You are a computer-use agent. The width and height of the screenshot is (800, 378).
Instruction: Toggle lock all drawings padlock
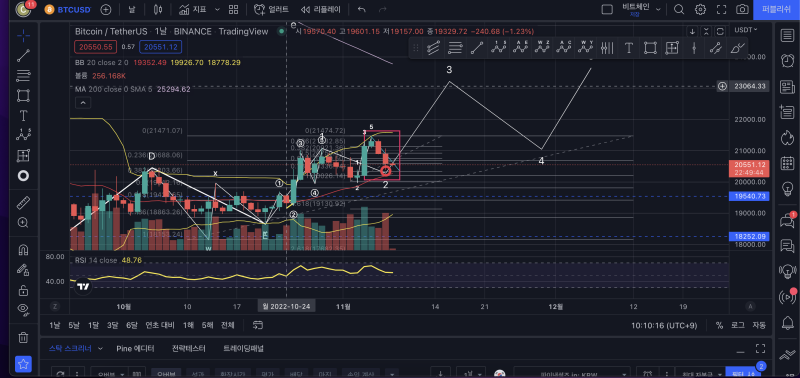click(23, 290)
